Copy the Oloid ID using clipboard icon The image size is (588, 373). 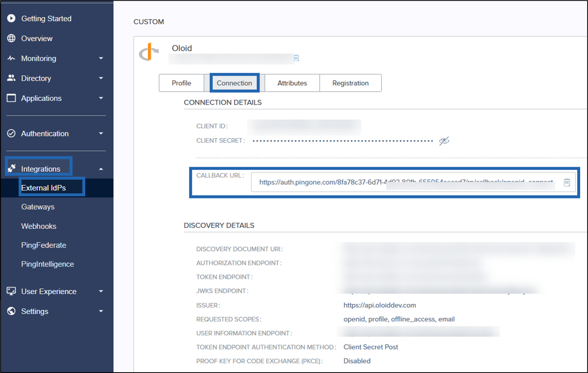[x=296, y=58]
